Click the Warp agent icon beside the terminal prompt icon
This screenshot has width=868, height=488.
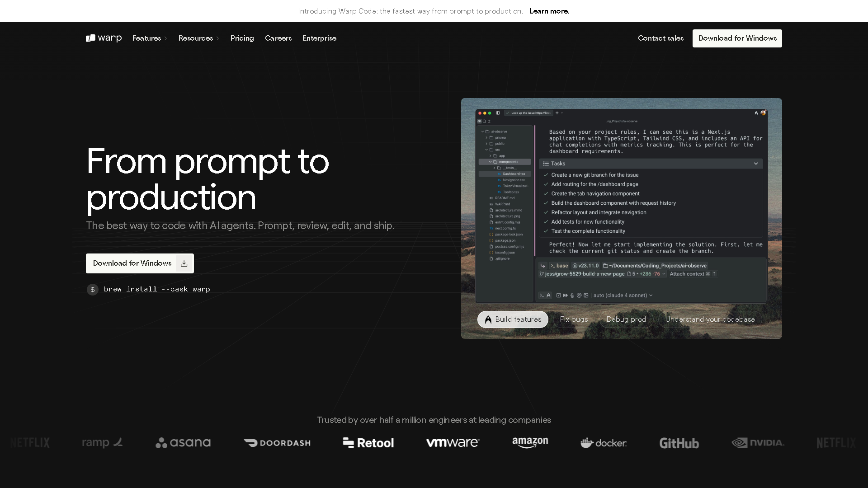pos(548,295)
